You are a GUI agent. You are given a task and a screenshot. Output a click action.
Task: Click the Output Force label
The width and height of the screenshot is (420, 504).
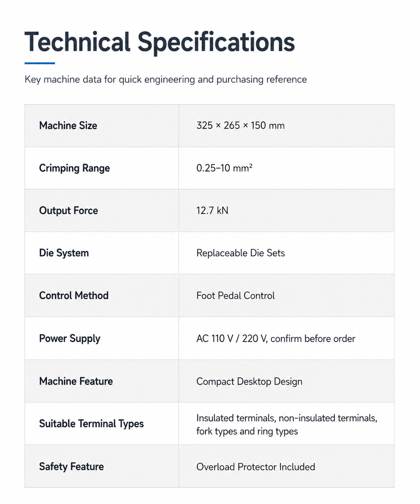69,211
